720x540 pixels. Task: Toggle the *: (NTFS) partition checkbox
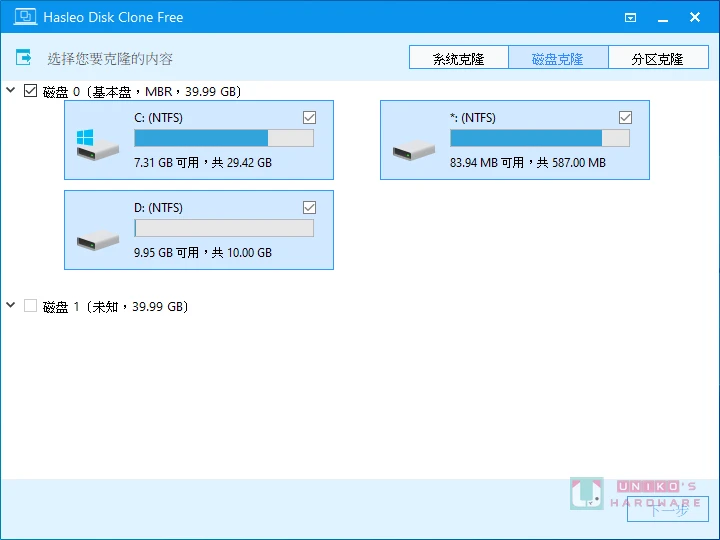click(625, 118)
